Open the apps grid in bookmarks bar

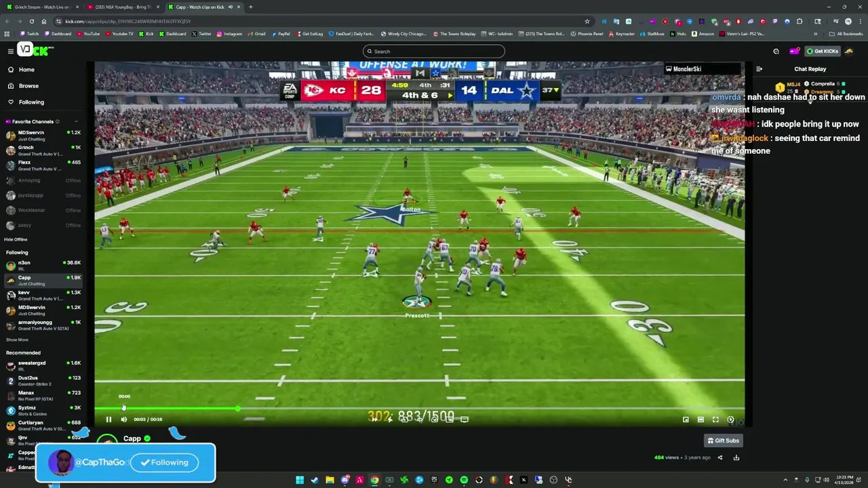click(7, 34)
